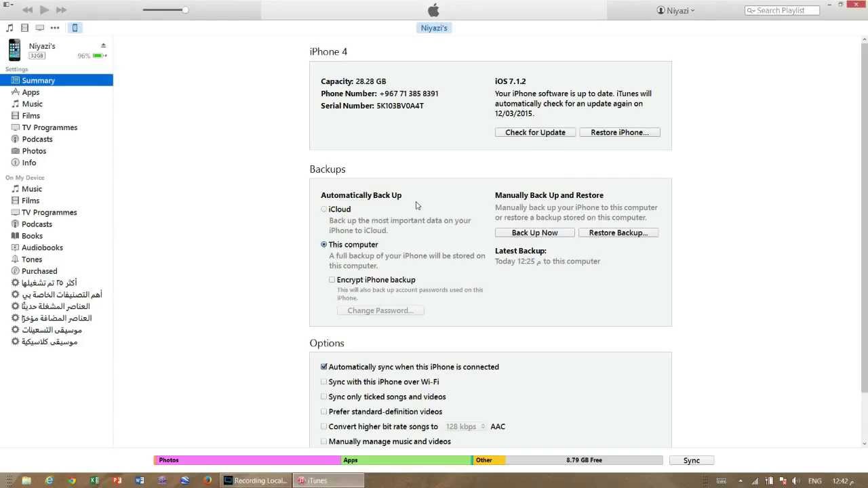This screenshot has height=488, width=868.
Task: Adjust the volume slider
Action: tap(165, 9)
